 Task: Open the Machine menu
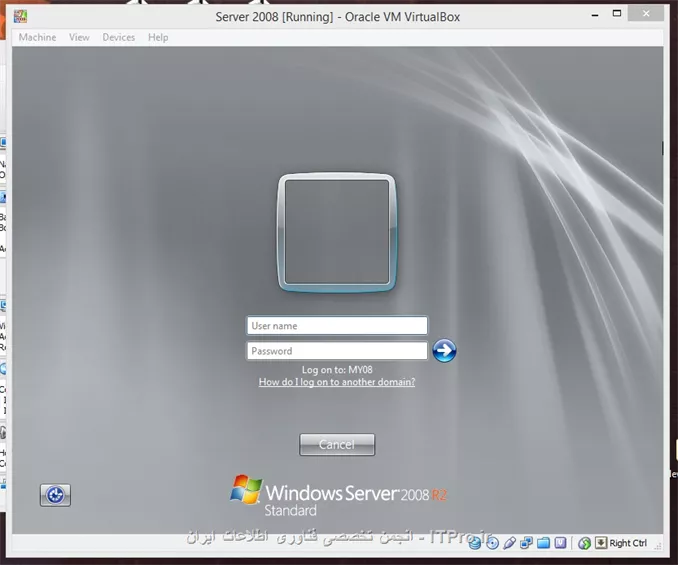37,37
